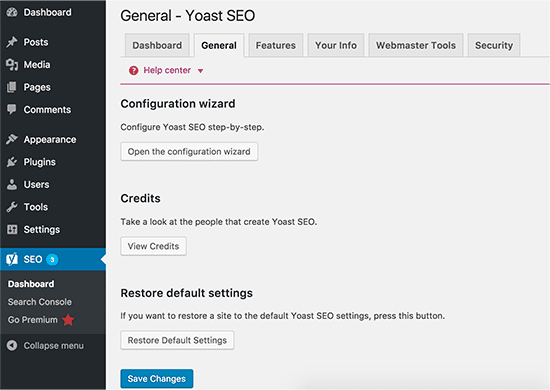The width and height of the screenshot is (550, 390).
Task: Open the Posts menu
Action: 36,42
